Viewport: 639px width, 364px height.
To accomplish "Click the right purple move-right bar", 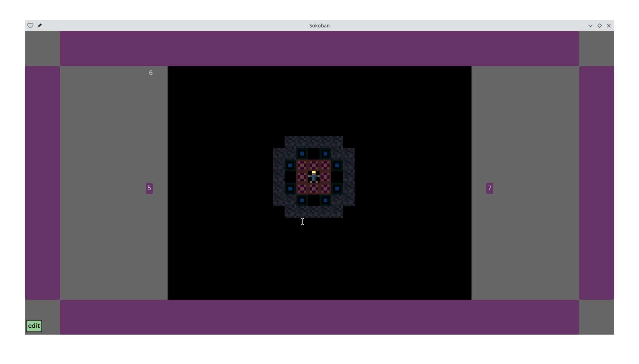I will (x=596, y=183).
